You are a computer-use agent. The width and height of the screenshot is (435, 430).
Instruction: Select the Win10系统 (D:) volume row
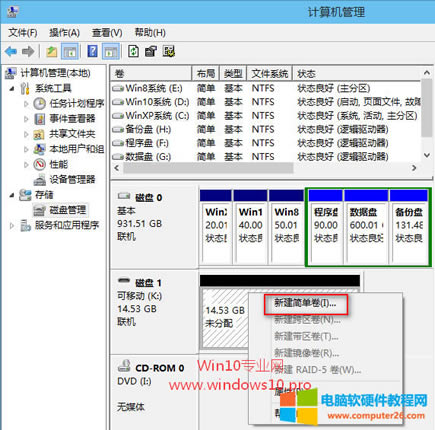[266, 102]
